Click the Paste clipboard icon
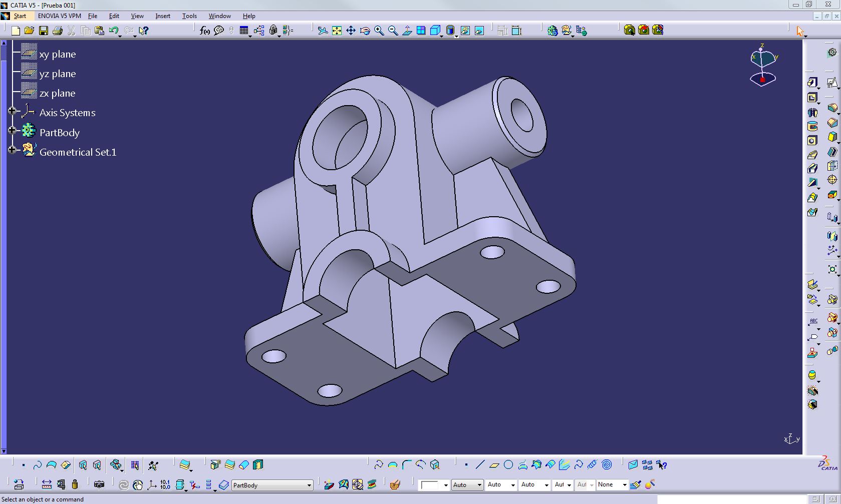841x504 pixels. (x=99, y=31)
